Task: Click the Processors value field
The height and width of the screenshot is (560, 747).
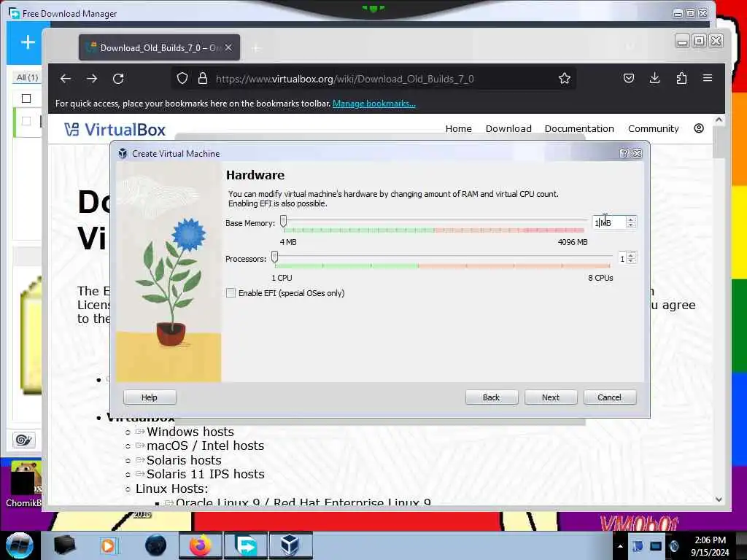Action: coord(622,259)
